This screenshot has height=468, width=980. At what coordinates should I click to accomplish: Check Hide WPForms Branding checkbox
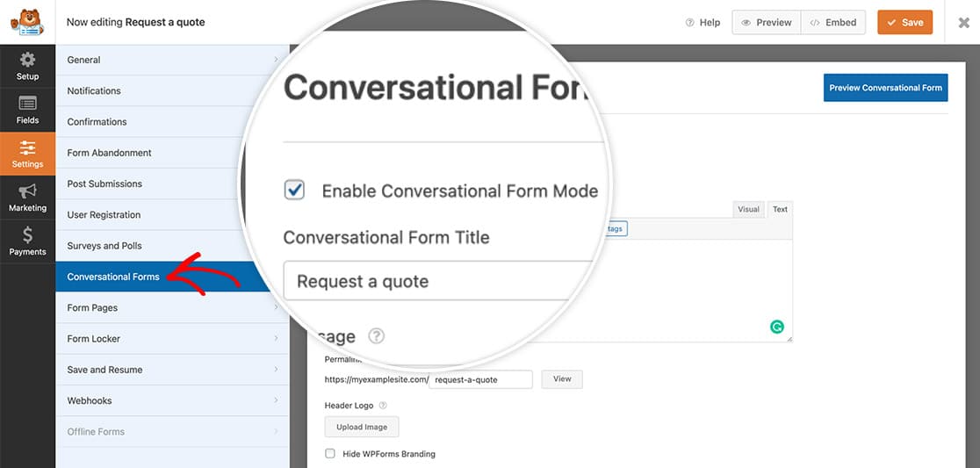coord(330,454)
